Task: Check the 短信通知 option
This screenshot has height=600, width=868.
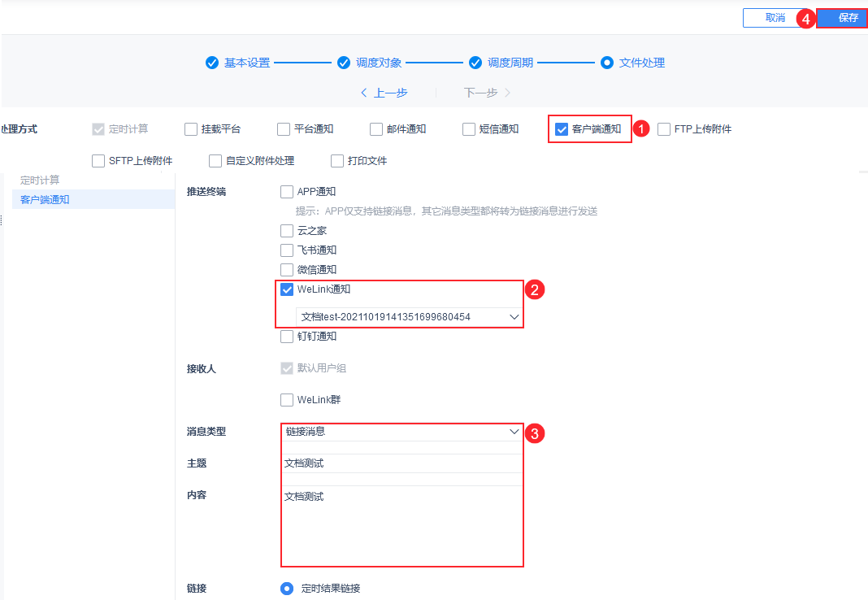Action: coord(469,129)
